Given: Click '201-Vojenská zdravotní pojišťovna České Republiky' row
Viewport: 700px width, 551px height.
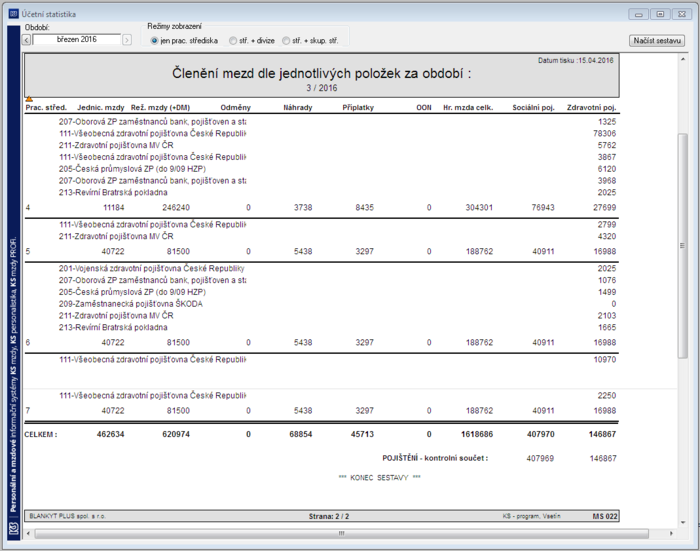Looking at the screenshot, I should (151, 268).
